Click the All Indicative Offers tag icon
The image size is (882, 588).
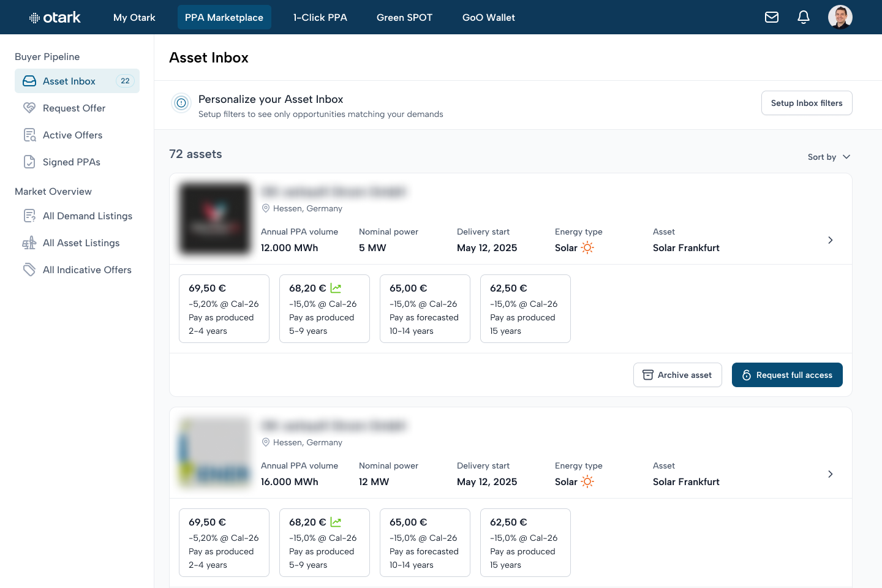(29, 269)
